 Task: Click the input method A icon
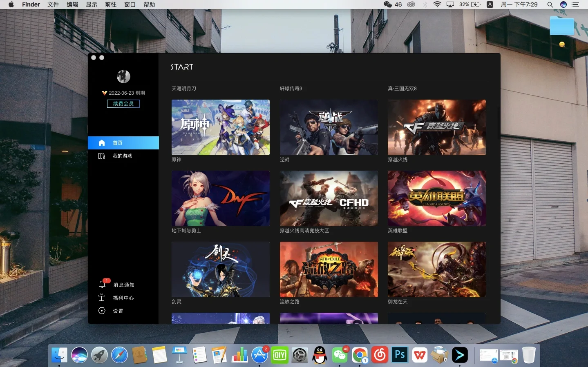[x=490, y=4]
